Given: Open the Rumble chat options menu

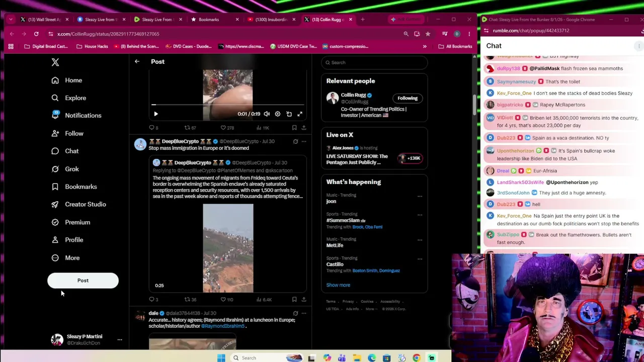Looking at the screenshot, I should pyautogui.click(x=639, y=46).
